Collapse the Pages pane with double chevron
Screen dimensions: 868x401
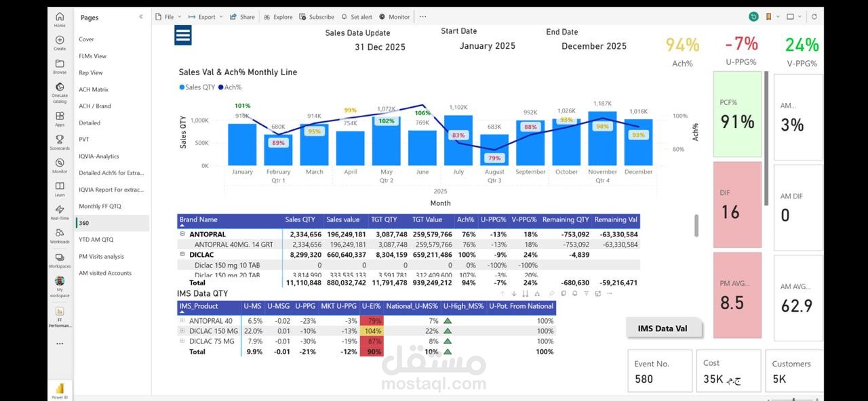141,17
